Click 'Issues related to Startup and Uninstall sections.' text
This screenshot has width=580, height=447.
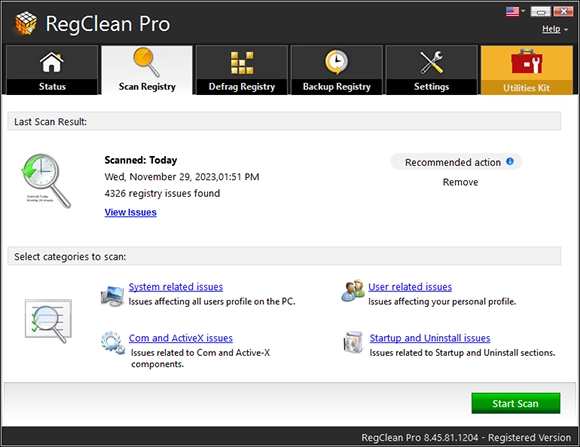pyautogui.click(x=462, y=353)
